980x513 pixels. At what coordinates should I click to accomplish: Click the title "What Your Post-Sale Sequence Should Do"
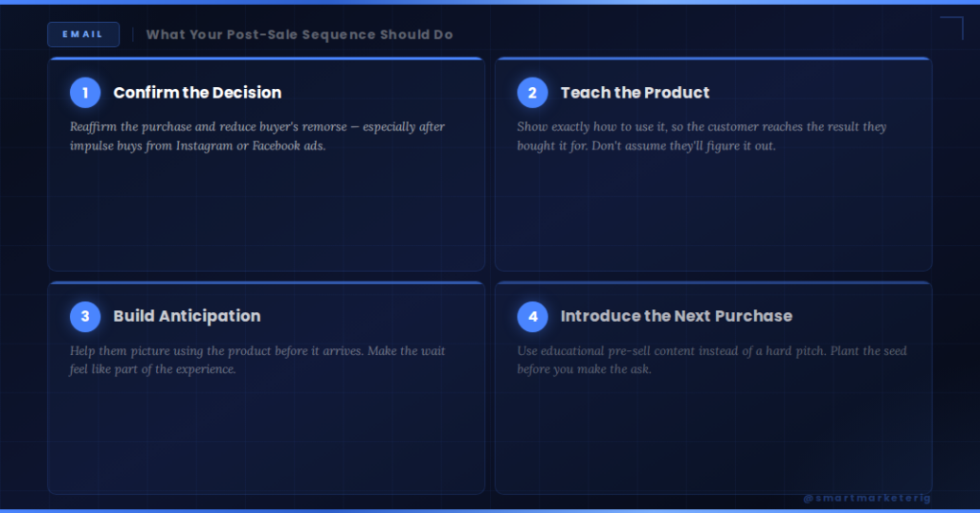click(x=300, y=34)
